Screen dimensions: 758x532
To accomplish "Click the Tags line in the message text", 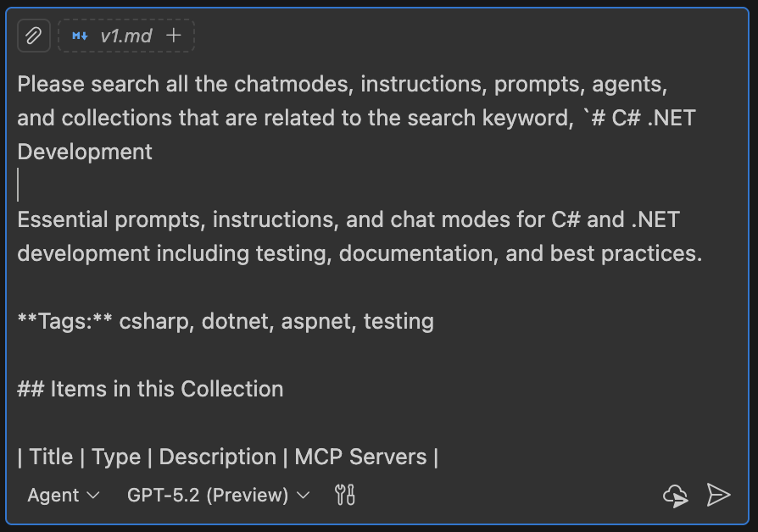I will pos(226,321).
